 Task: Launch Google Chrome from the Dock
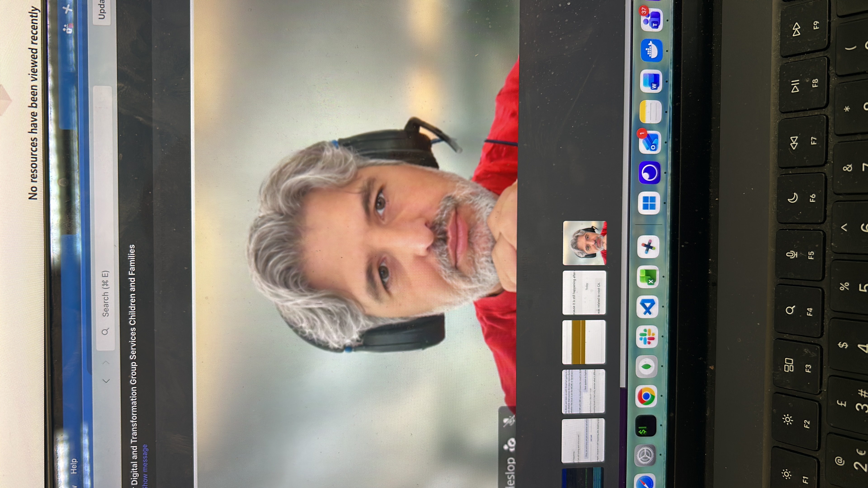click(x=646, y=396)
